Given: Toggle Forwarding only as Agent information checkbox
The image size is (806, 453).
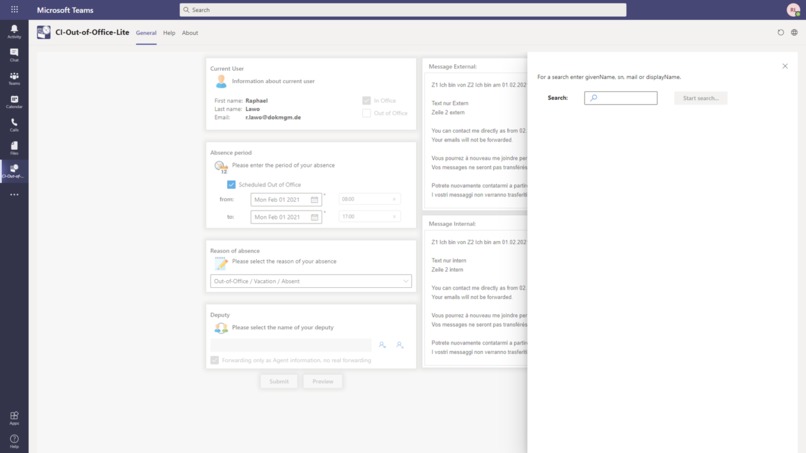Looking at the screenshot, I should tap(215, 360).
